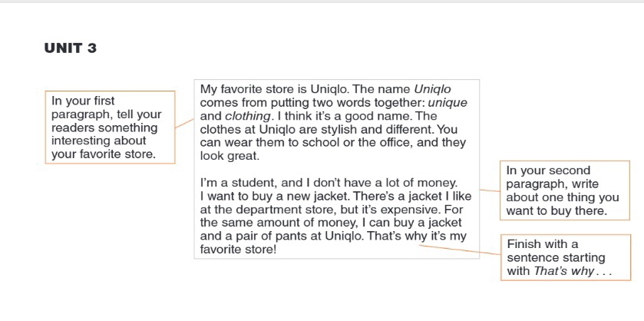Click the 'In your second paragraph' callout box
This screenshot has height=321, width=644.
point(562,190)
